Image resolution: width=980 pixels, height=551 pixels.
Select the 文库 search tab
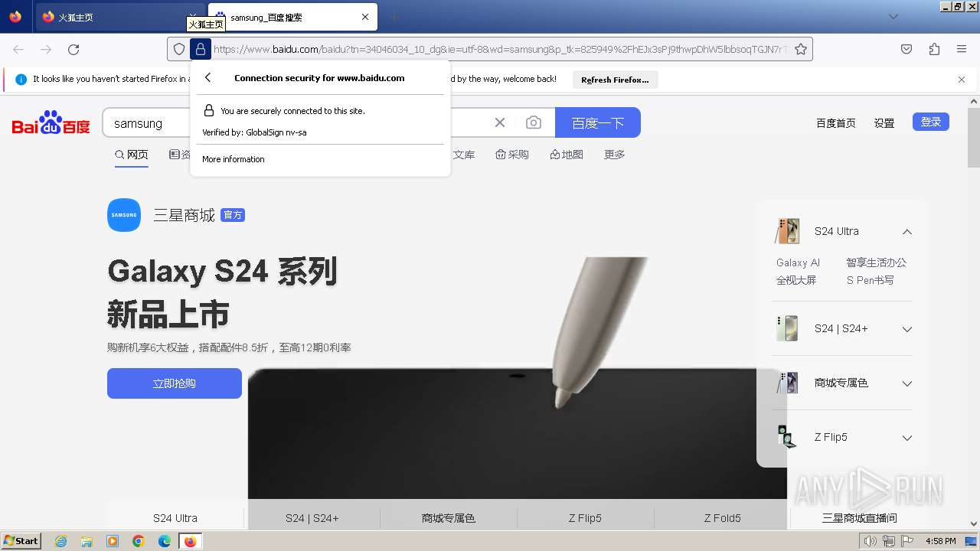click(x=464, y=155)
